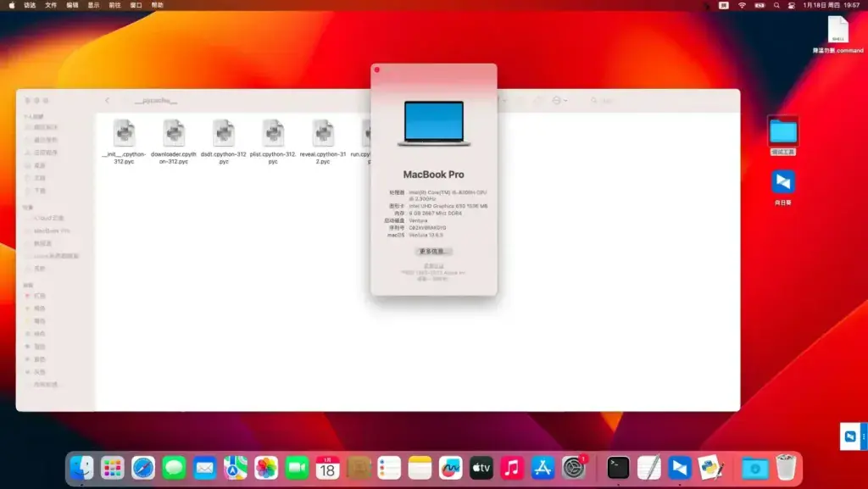Open Spotlight search in menu bar
Screen dimensions: 868x489
click(776, 5)
